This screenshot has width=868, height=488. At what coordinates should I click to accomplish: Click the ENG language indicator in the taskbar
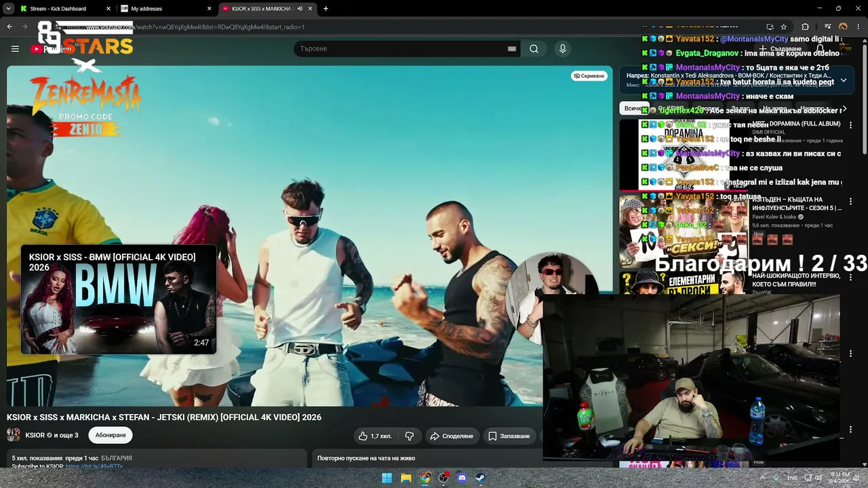(x=792, y=478)
